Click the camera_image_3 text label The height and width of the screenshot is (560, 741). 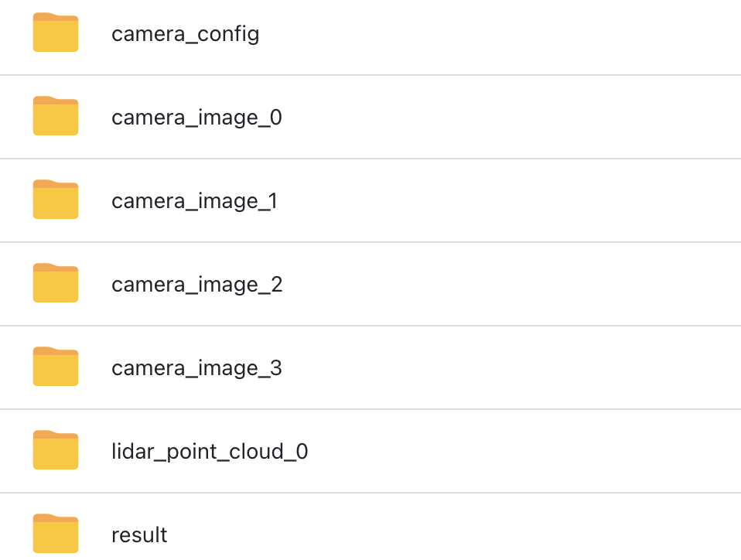click(196, 368)
